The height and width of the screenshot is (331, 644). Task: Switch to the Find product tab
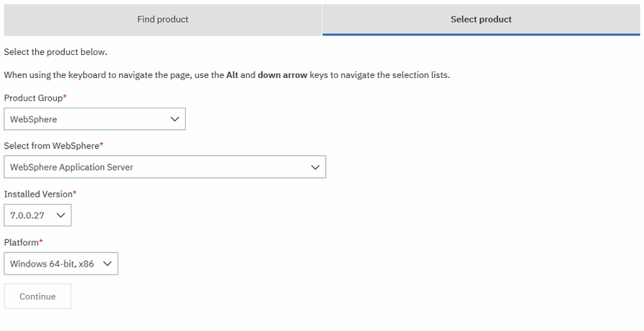click(163, 20)
